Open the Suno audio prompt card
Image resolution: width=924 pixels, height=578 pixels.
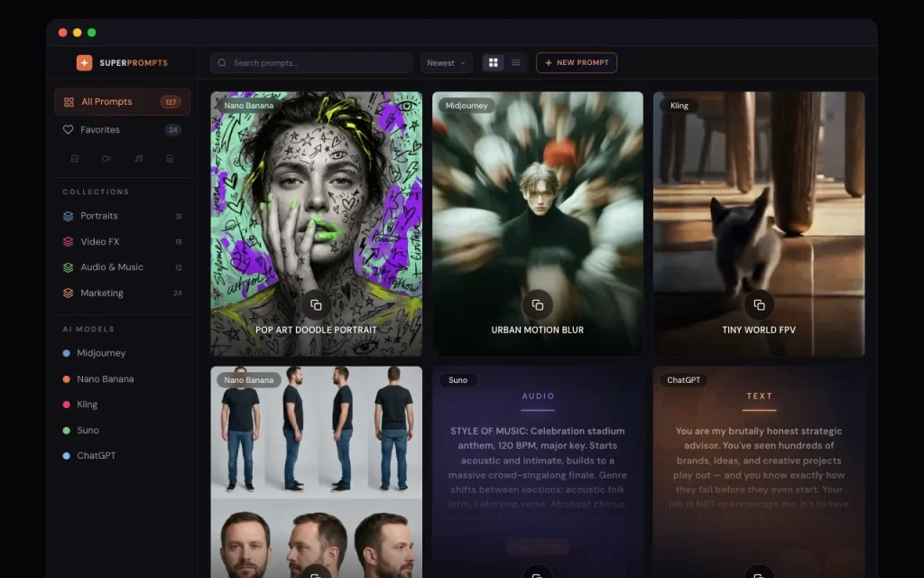point(538,471)
